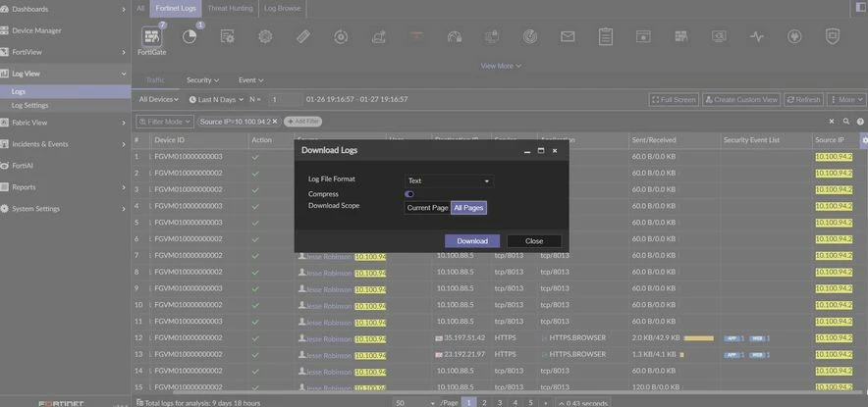The width and height of the screenshot is (868, 407).
Task: Click the Full Screen button
Action: click(674, 99)
